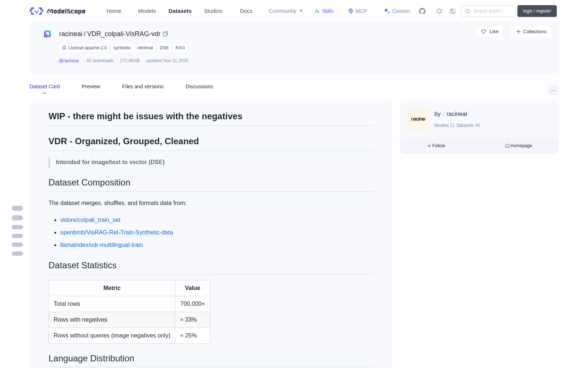The image size is (588, 368).
Task: Open the @racineai profile link
Action: point(69,61)
